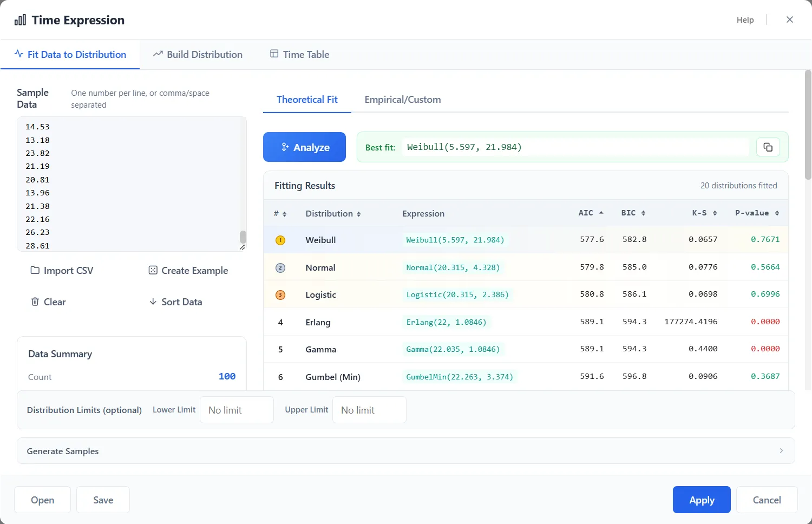Cancel the dialog
Screen dimensions: 812x524
767,500
